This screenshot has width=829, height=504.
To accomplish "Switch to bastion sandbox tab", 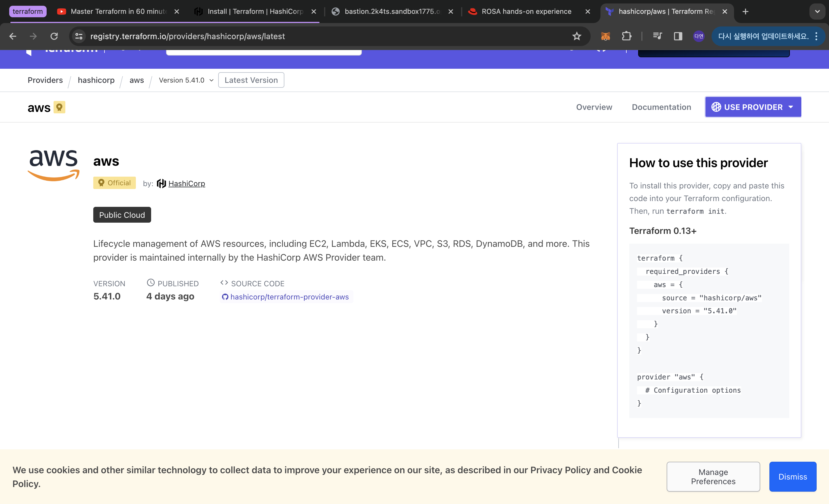I will [392, 12].
